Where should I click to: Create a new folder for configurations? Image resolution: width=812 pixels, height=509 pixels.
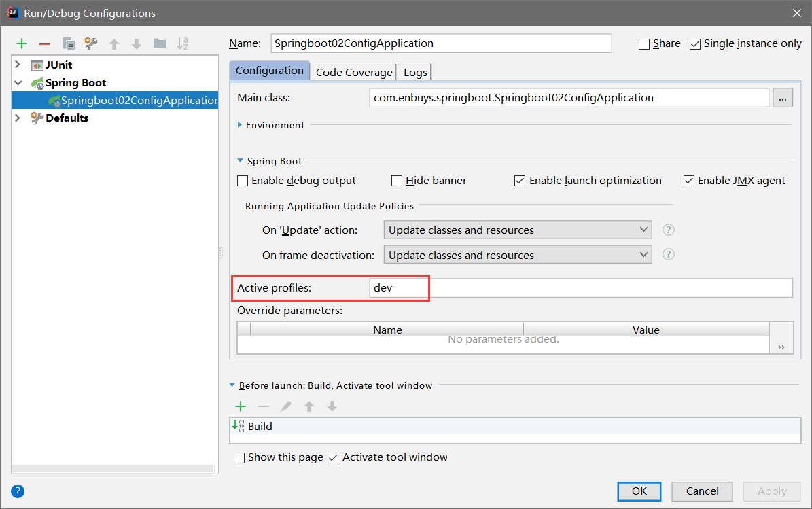point(160,43)
